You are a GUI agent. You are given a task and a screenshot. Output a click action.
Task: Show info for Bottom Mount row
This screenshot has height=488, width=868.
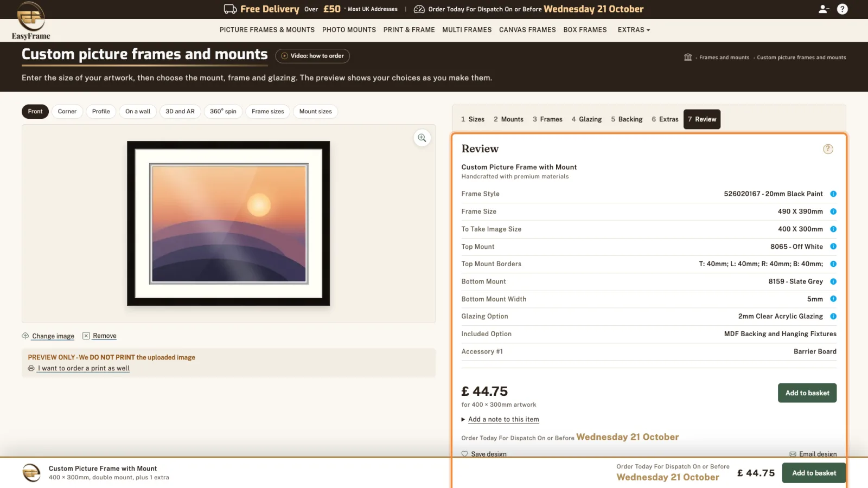[x=833, y=281]
